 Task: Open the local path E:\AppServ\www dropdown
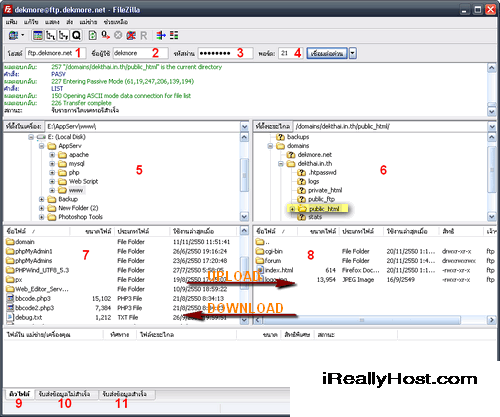pyautogui.click(x=245, y=127)
